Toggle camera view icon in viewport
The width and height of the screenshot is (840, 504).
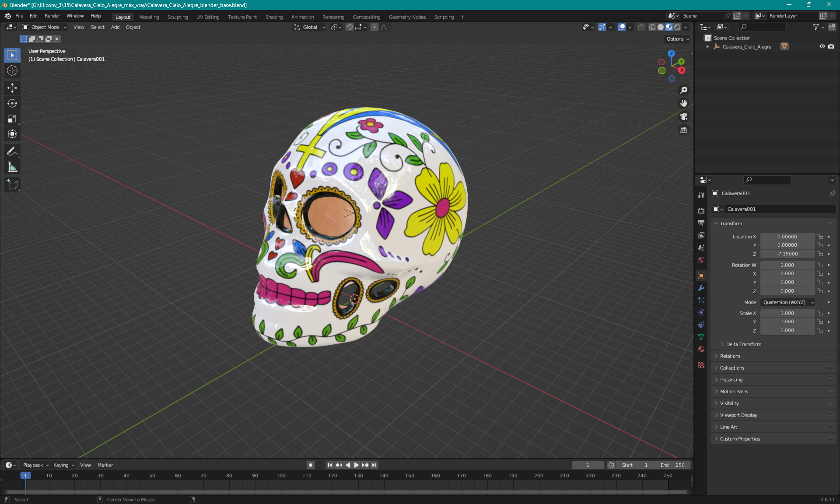[684, 116]
